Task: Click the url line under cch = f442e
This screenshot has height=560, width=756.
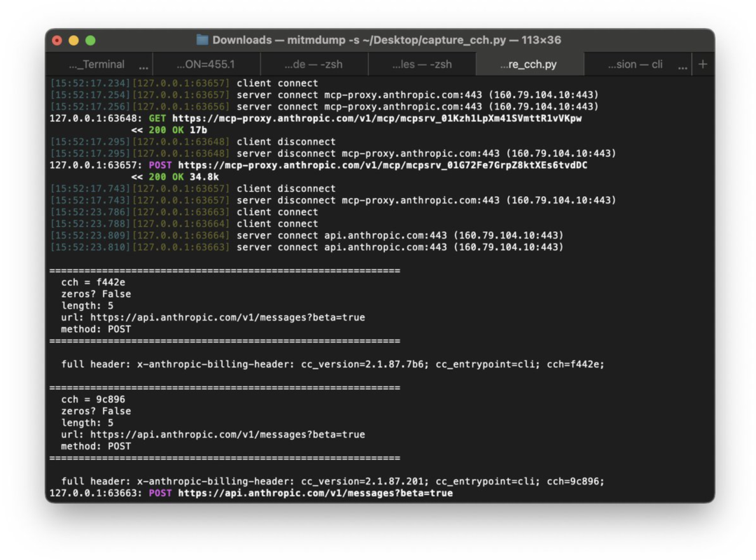Action: click(x=213, y=317)
